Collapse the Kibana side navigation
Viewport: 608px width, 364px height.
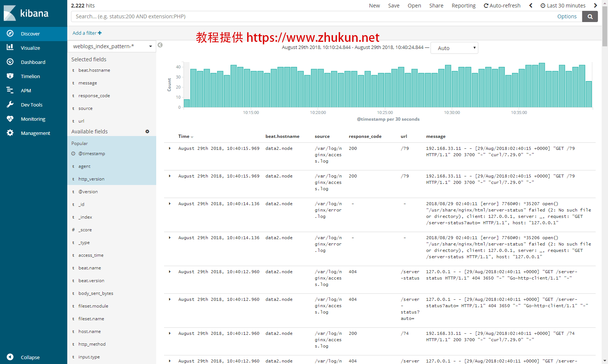10,357
